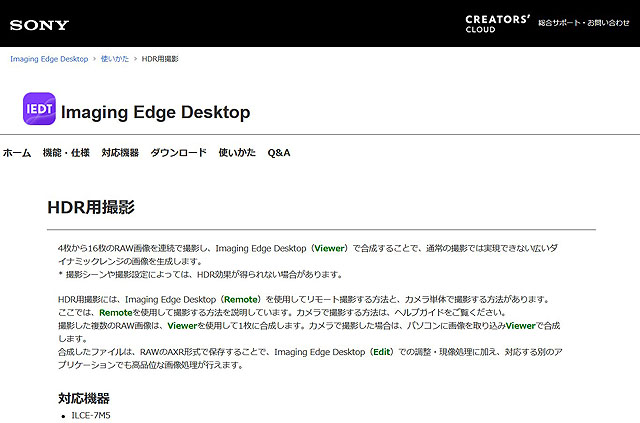Select 使いかた in the breadcrumb trail
Screen dimensions: 640x423
tap(115, 59)
